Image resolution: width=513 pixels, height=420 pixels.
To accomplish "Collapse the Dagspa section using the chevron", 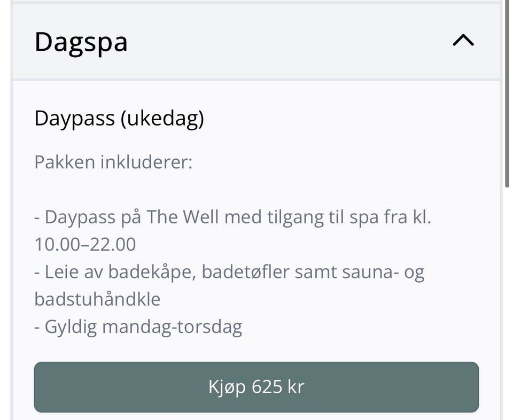I will pos(463,41).
